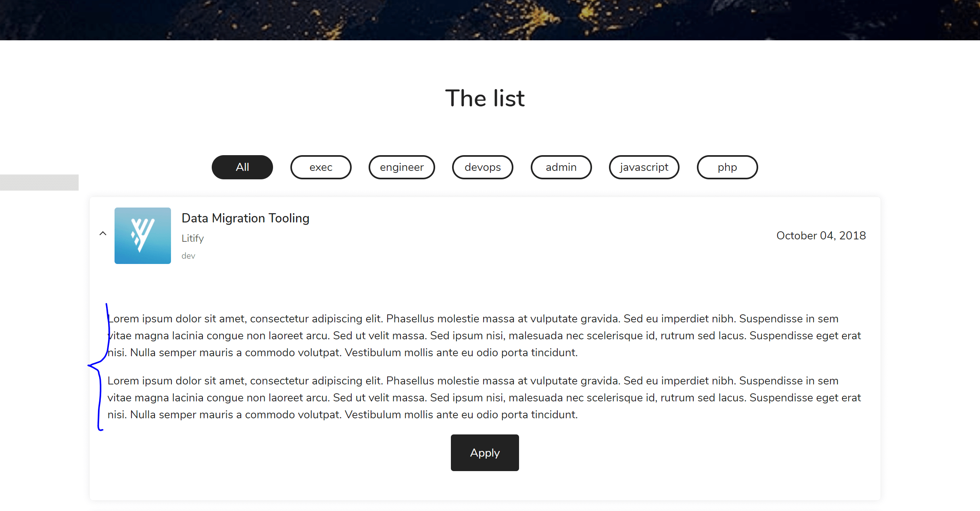980x511 pixels.
Task: Filter listings by javascript
Action: click(644, 167)
